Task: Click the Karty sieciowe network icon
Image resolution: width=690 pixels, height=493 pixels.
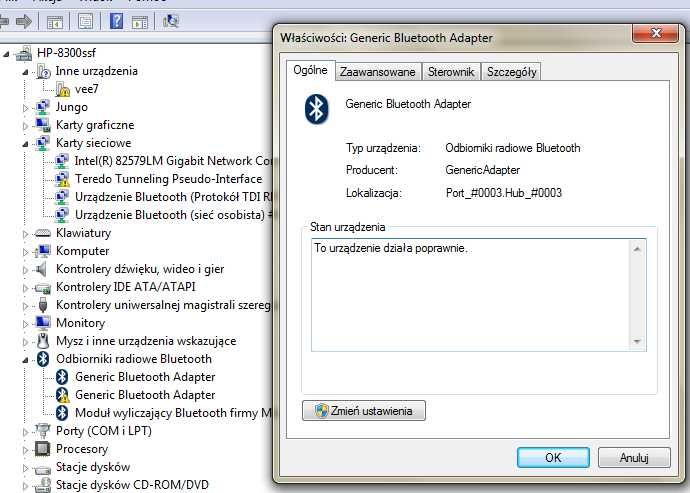Action: click(43, 143)
